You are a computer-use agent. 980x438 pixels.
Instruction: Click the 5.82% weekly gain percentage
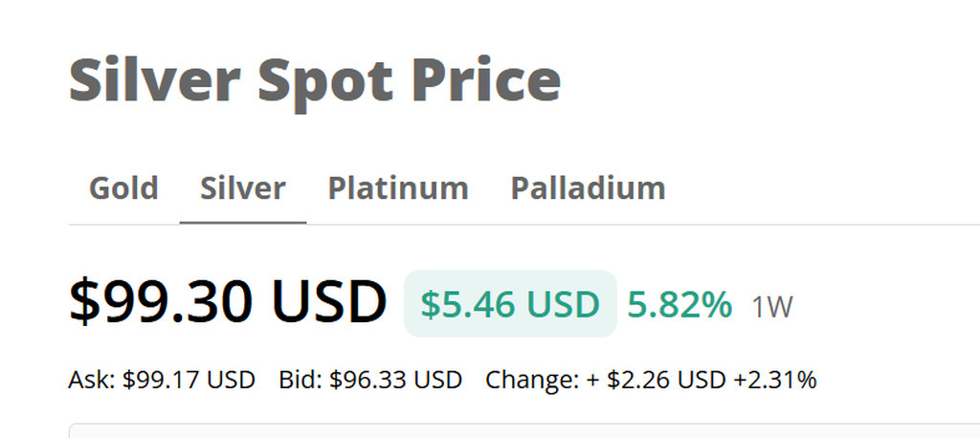(x=679, y=305)
